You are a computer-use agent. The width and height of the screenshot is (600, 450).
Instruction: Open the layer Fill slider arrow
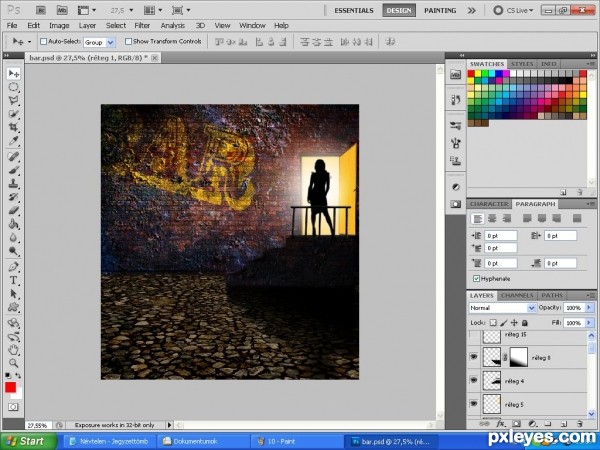coord(589,323)
